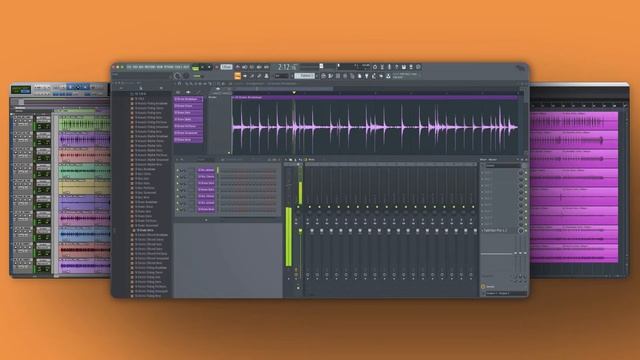640x360 pixels.
Task: Click the green counter display in Pro Tools window
Action: coord(21,89)
